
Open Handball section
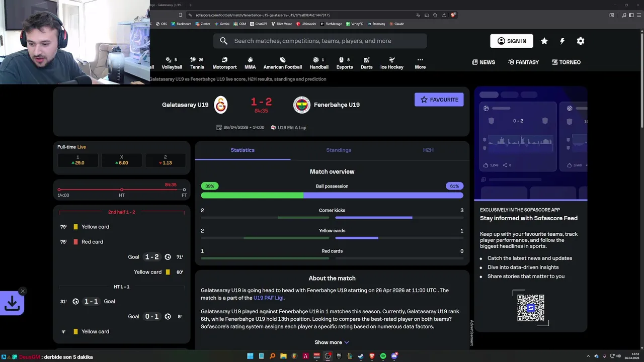(x=319, y=63)
